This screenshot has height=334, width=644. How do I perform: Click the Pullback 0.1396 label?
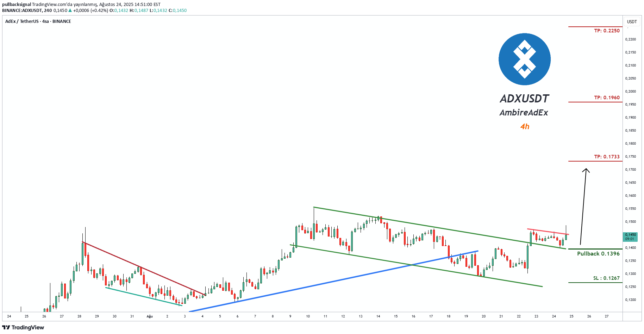coord(598,253)
